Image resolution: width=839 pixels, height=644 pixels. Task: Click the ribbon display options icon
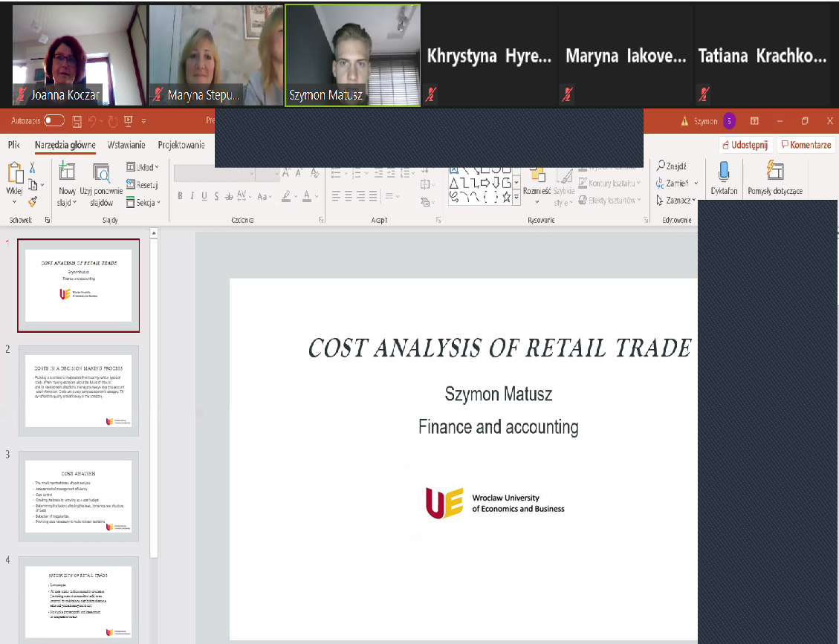pos(754,121)
